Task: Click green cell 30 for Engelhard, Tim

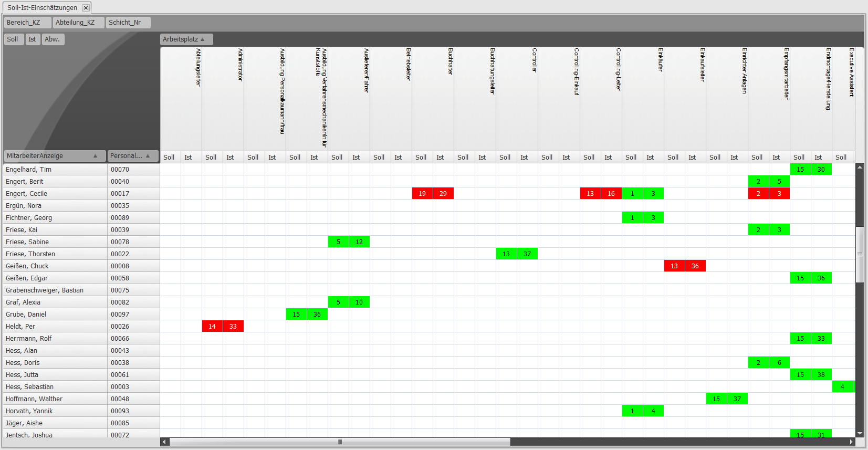Action: 821,170
